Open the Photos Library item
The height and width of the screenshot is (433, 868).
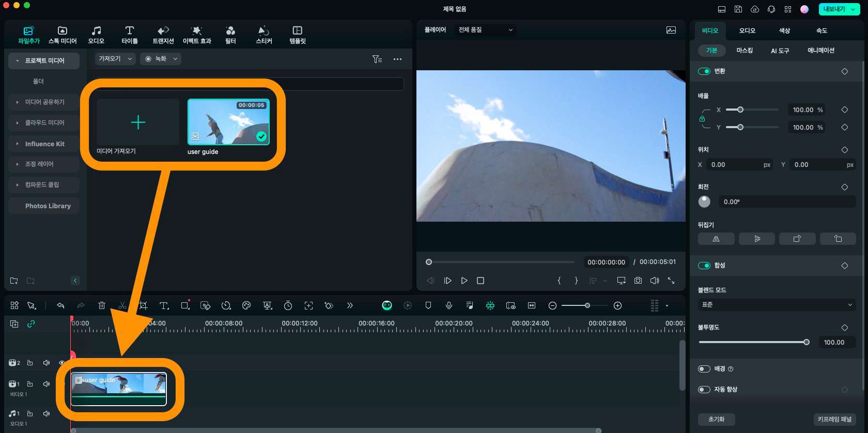[44, 206]
